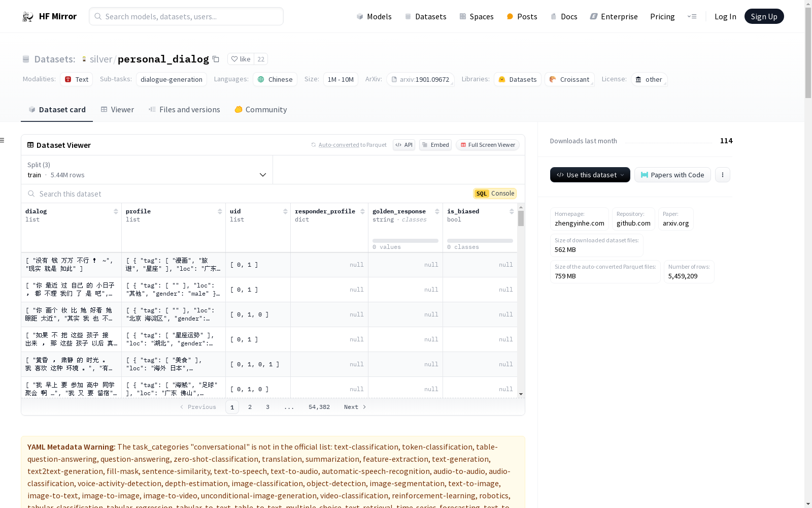812x508 pixels.
Task: Open the arxiv.org paper link
Action: tap(676, 219)
